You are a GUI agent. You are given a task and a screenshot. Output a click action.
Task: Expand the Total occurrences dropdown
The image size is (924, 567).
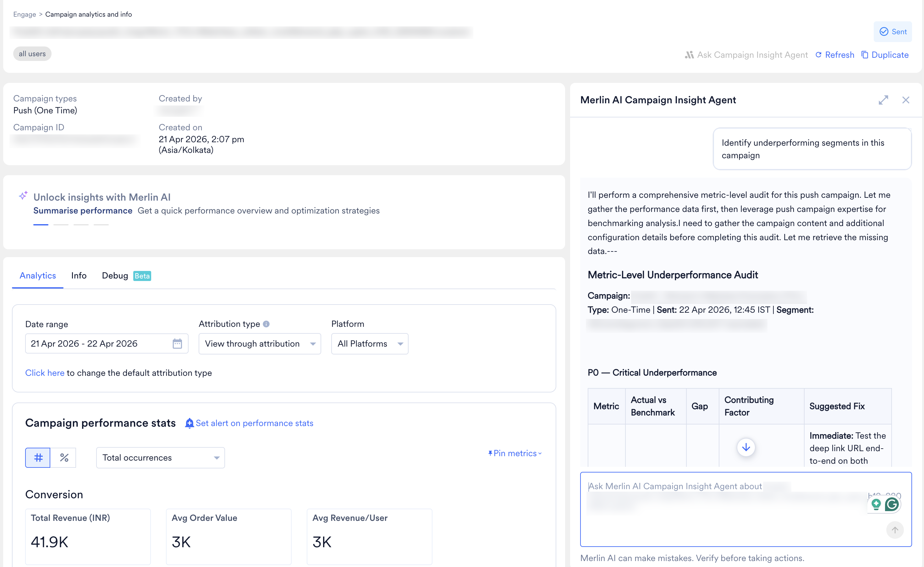click(x=160, y=457)
